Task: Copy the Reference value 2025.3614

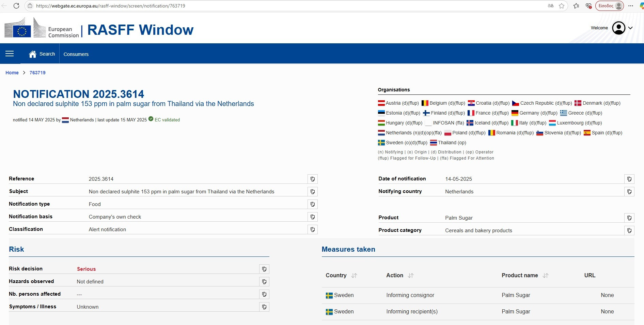Action: [x=313, y=179]
